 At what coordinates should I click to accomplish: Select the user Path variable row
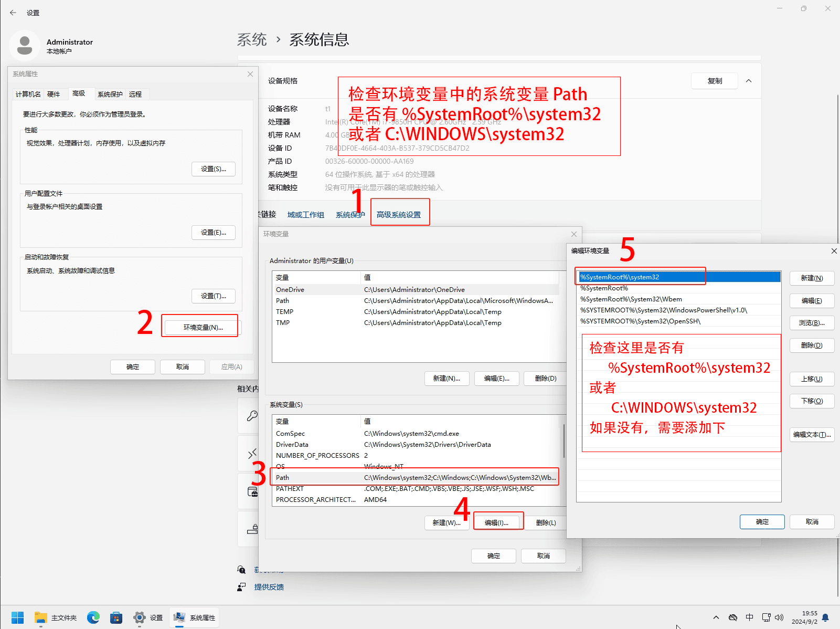tap(416, 301)
